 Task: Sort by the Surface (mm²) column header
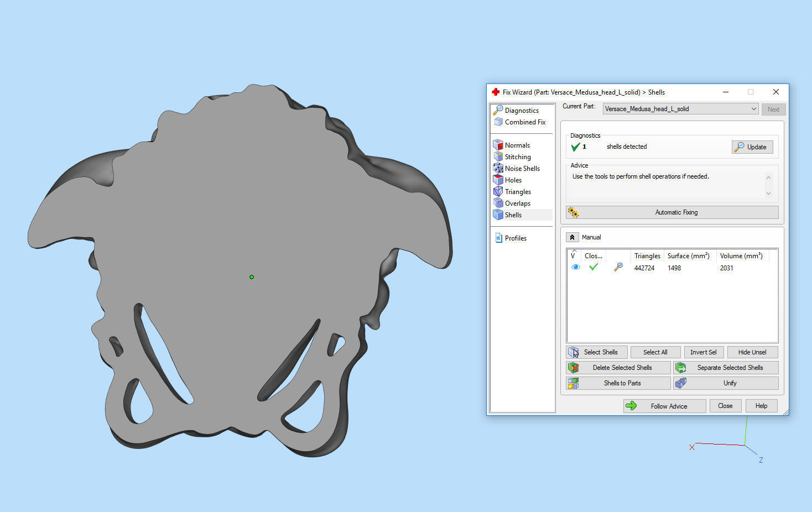click(690, 256)
